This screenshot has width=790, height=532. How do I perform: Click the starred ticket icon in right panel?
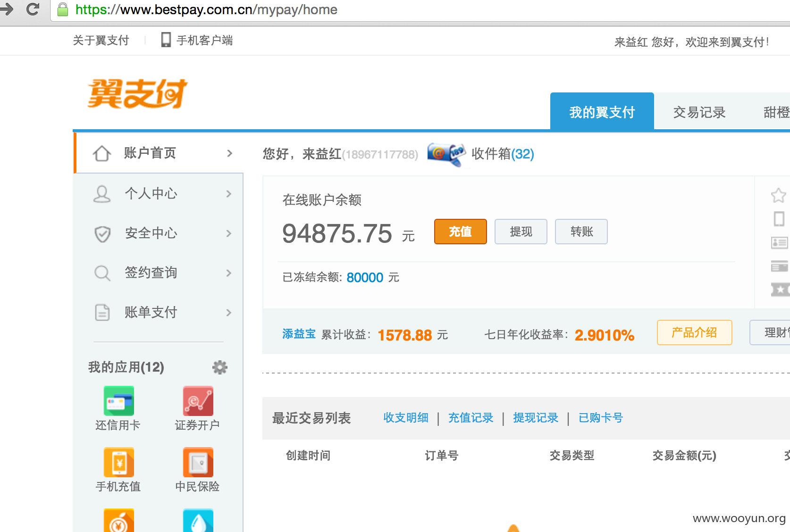point(780,289)
